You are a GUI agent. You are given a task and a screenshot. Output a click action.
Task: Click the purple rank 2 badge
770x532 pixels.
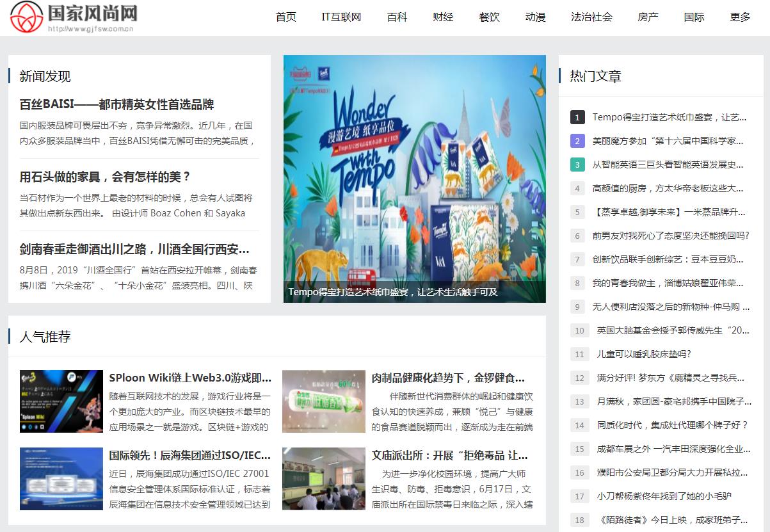(577, 141)
